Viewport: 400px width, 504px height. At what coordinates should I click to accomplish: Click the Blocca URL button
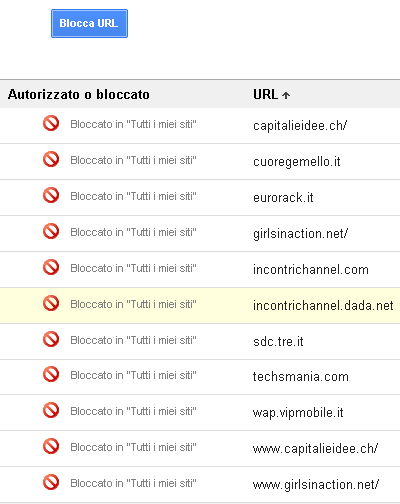(89, 23)
